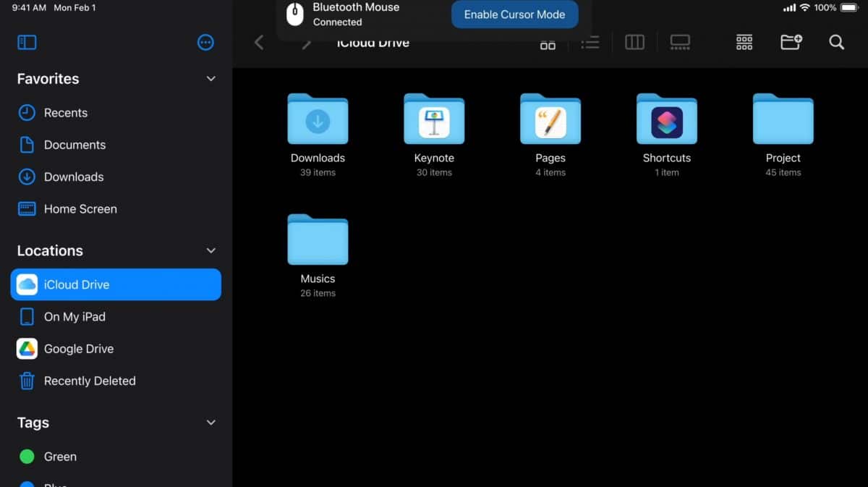The width and height of the screenshot is (868, 487).
Task: Collapse the Locations section
Action: tap(210, 250)
